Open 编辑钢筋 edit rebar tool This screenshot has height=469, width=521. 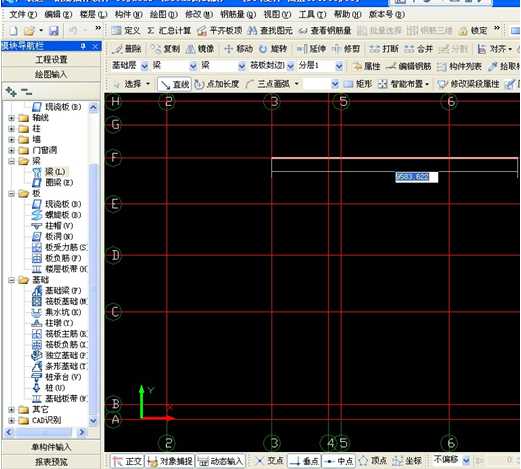click(409, 66)
